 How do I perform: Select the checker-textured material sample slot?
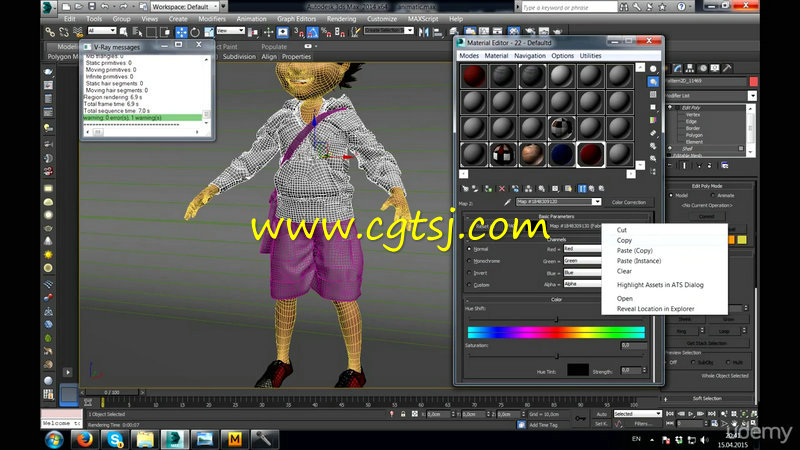click(561, 129)
